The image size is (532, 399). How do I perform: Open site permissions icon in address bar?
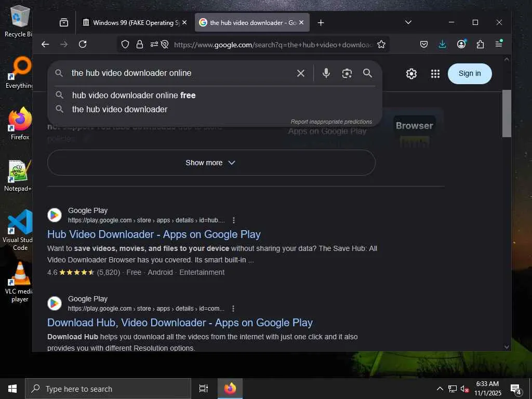click(x=154, y=45)
